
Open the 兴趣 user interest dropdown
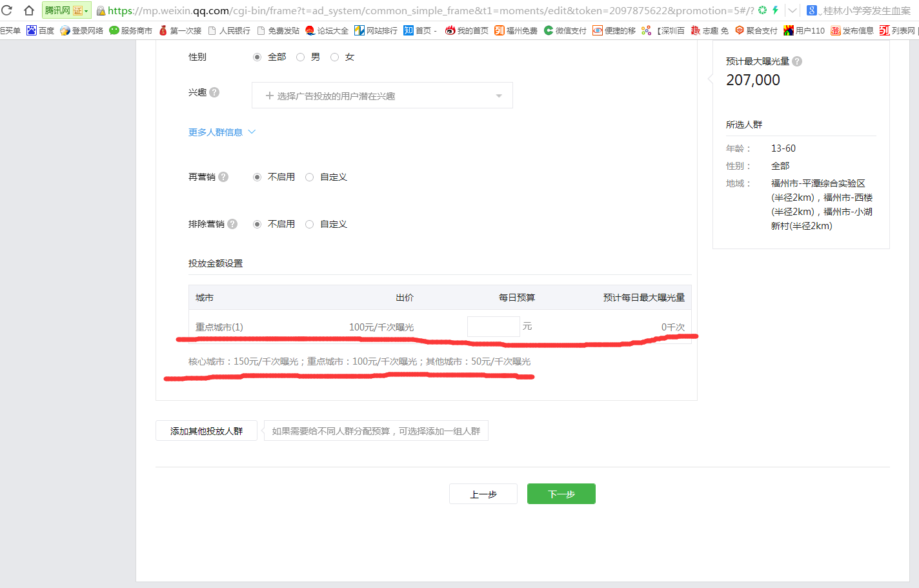(382, 96)
